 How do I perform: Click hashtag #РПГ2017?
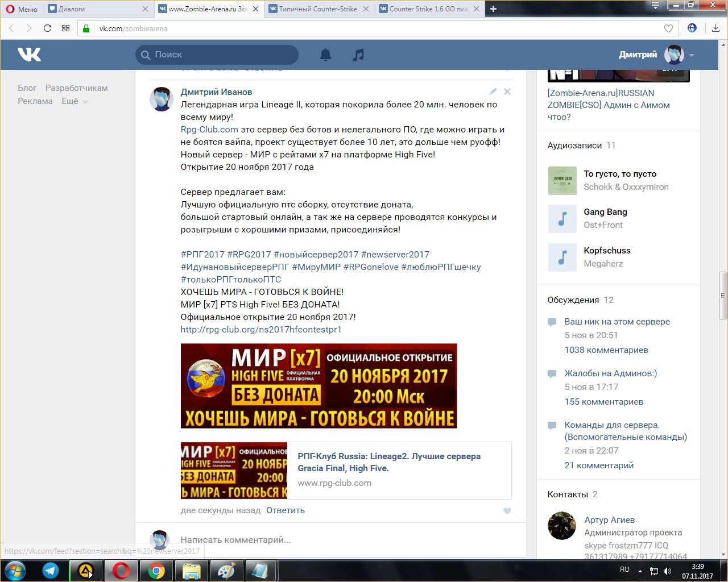(202, 255)
